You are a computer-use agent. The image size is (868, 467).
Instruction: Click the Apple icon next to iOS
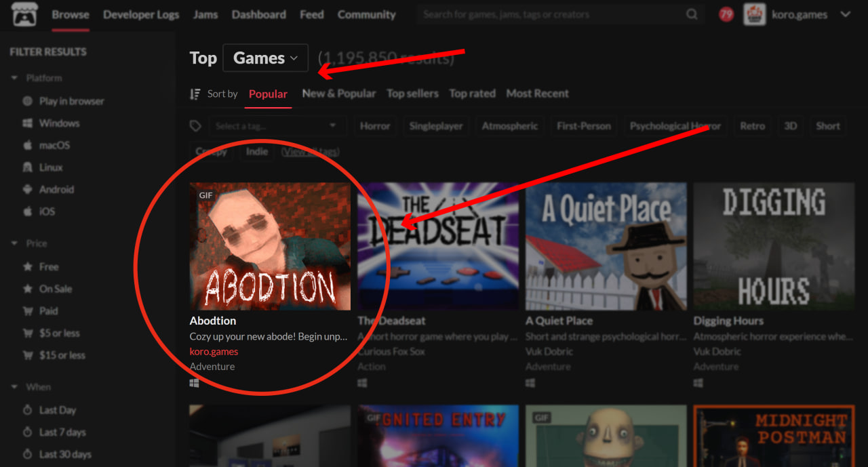[x=28, y=211]
